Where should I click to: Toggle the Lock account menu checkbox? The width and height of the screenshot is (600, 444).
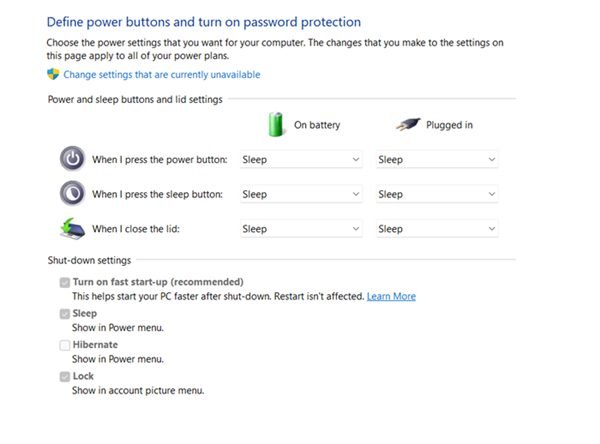65,377
